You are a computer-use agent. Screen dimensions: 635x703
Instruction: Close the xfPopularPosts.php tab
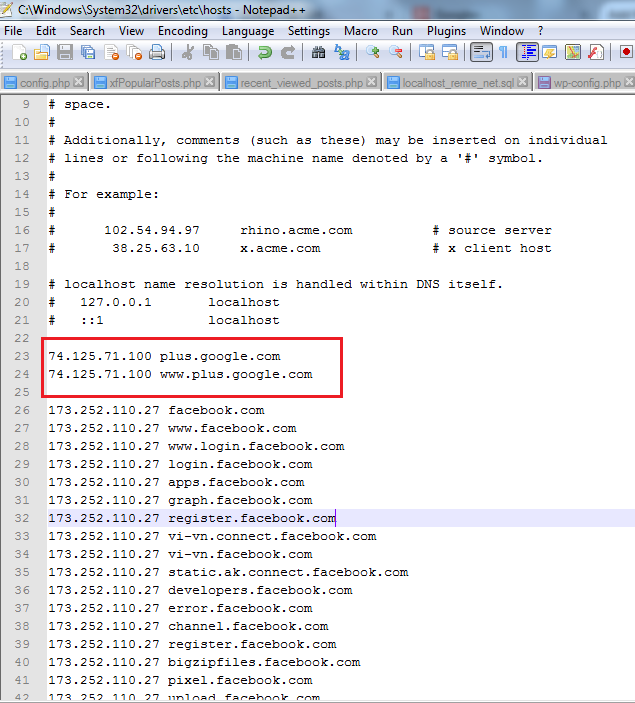click(209, 82)
